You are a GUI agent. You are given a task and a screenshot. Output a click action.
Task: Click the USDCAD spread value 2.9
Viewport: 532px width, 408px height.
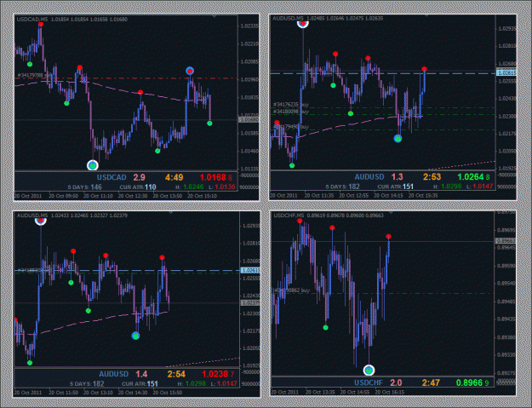139,177
